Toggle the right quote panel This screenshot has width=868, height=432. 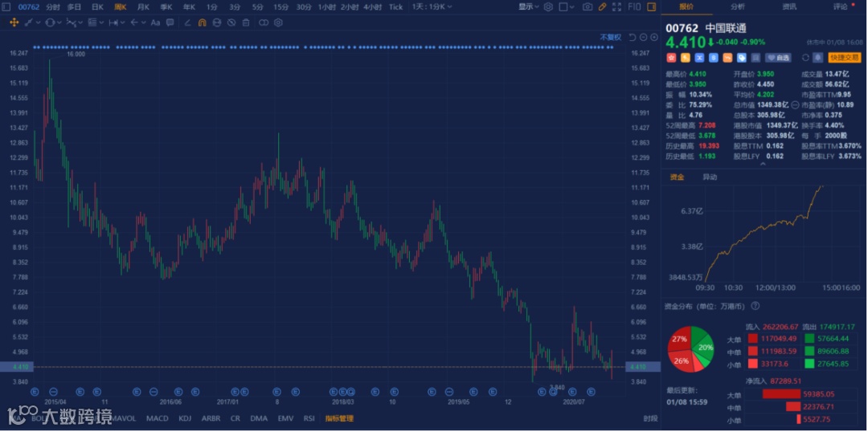pyautogui.click(x=652, y=6)
